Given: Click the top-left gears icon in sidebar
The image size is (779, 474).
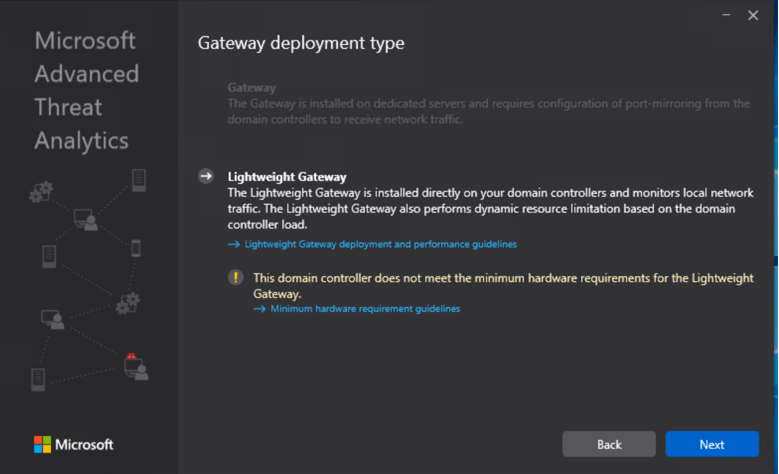Looking at the screenshot, I should pos(41,191).
